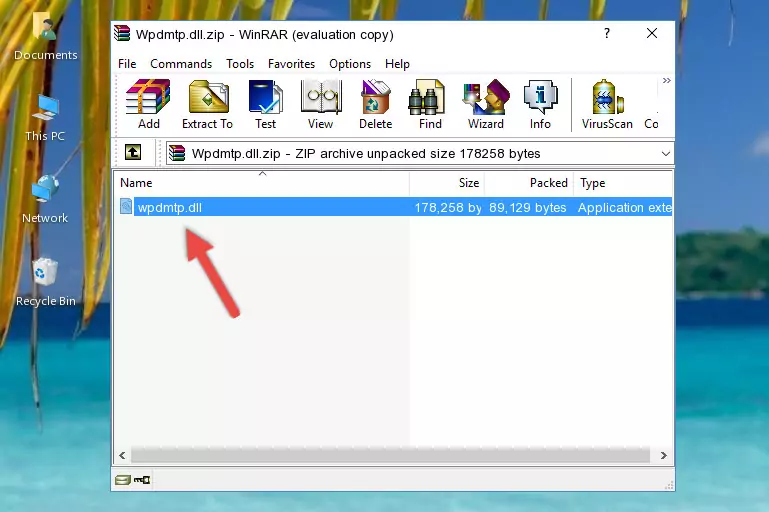Launch the Wizard tool
The height and width of the screenshot is (512, 769).
pyautogui.click(x=486, y=104)
